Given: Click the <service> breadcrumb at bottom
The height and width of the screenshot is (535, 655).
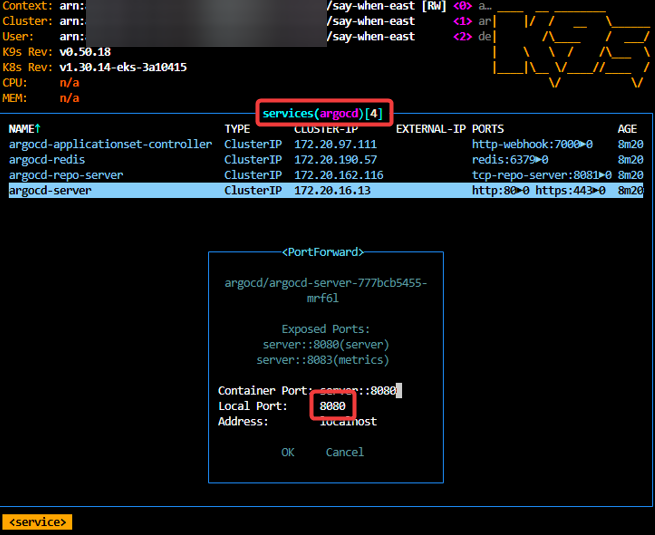Looking at the screenshot, I should (37, 522).
